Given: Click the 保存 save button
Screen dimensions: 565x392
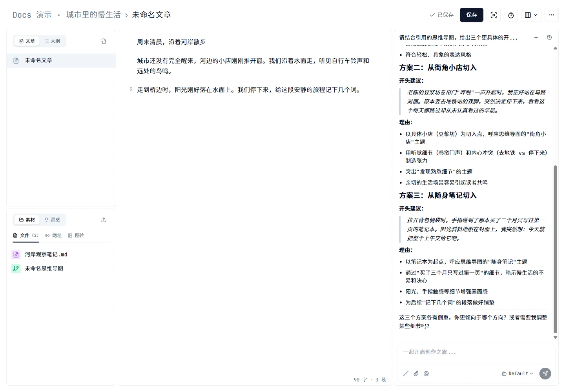Looking at the screenshot, I should (471, 15).
